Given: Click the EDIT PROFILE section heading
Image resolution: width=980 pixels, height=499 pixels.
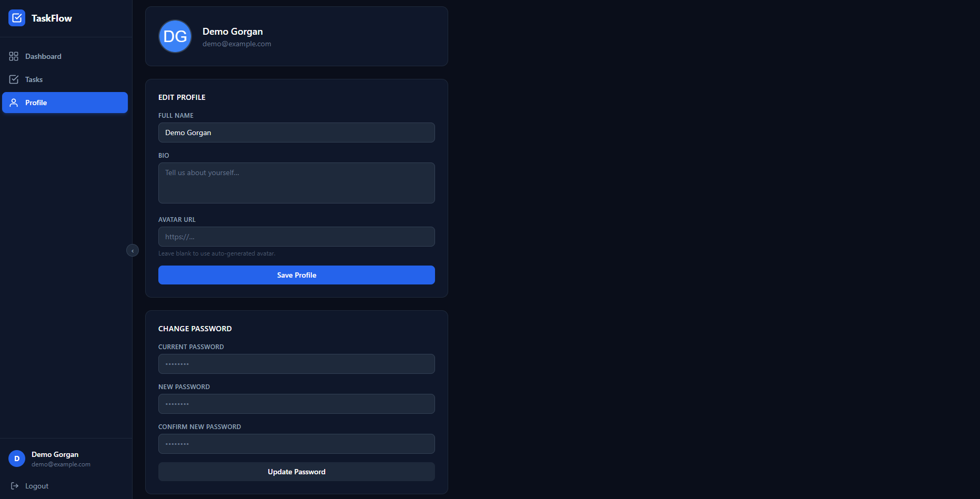Looking at the screenshot, I should tap(182, 97).
